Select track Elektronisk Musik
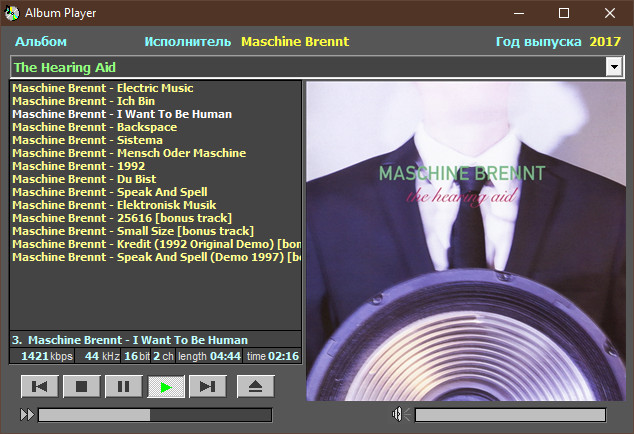The height and width of the screenshot is (434, 634). tap(114, 205)
